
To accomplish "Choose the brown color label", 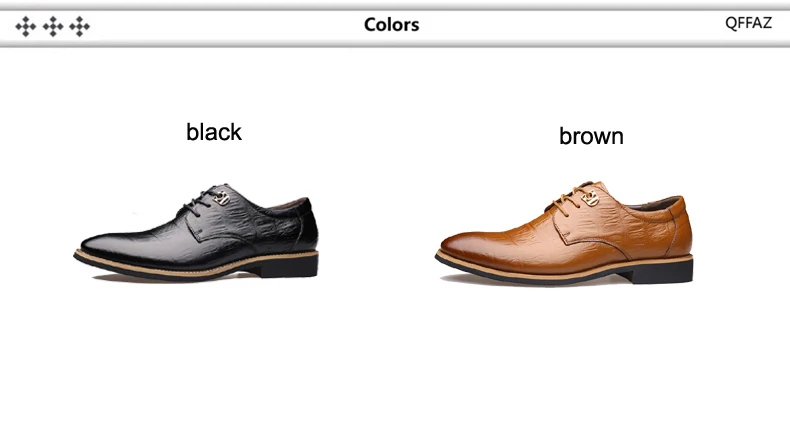I will coord(591,136).
